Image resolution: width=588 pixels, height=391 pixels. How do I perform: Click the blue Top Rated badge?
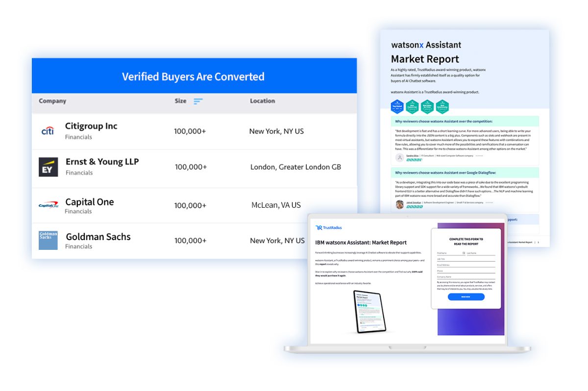pos(397,106)
